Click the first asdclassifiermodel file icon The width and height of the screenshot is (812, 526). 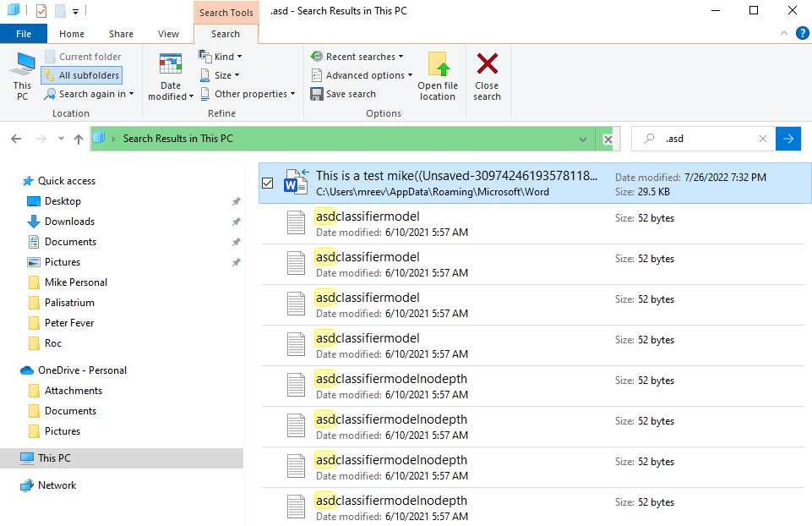[x=297, y=223]
